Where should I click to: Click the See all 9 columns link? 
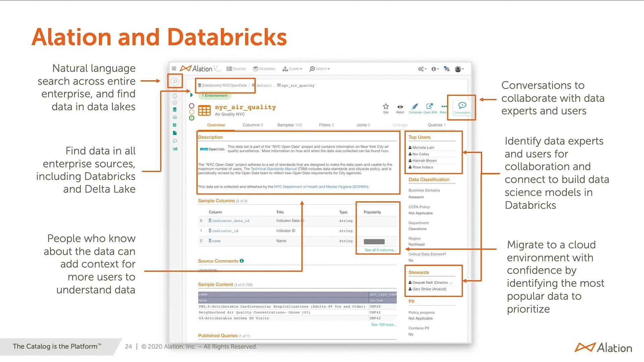tap(380, 250)
